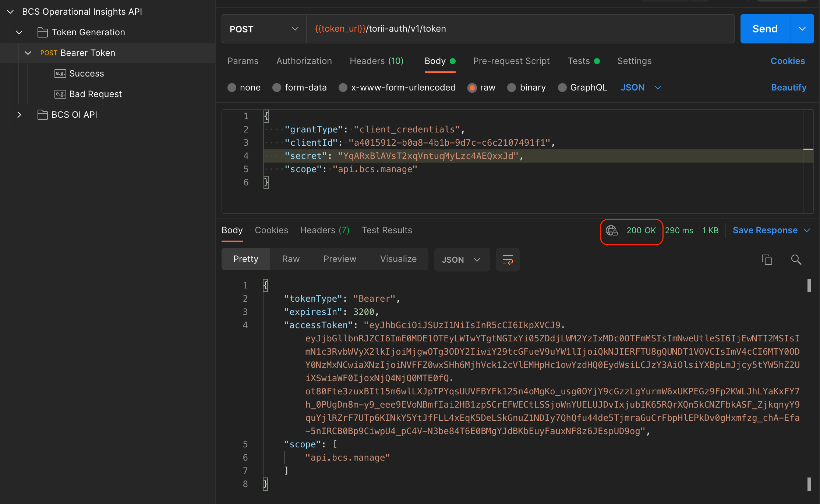This screenshot has width=820, height=504.
Task: Select the form-data radio button
Action: (x=277, y=88)
